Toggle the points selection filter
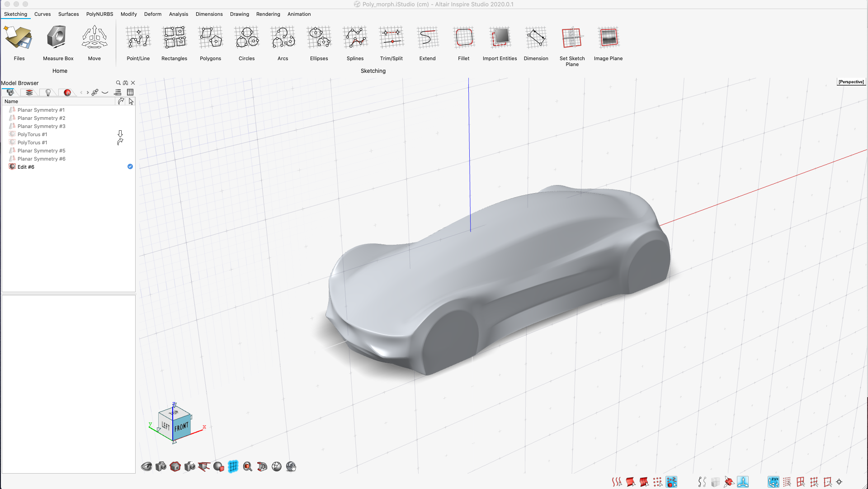This screenshot has width=868, height=489. 658,482
